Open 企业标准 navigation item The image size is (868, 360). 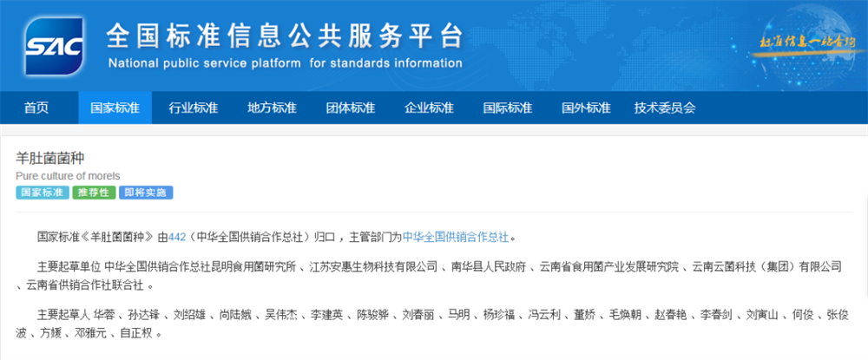(429, 108)
